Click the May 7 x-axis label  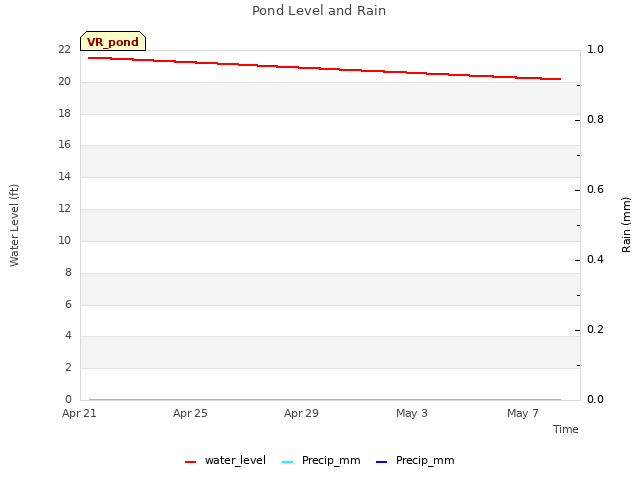pyautogui.click(x=523, y=413)
